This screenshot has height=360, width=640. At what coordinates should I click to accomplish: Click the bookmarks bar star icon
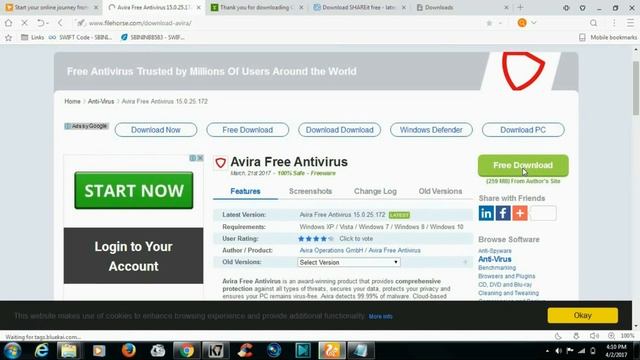[x=8, y=38]
